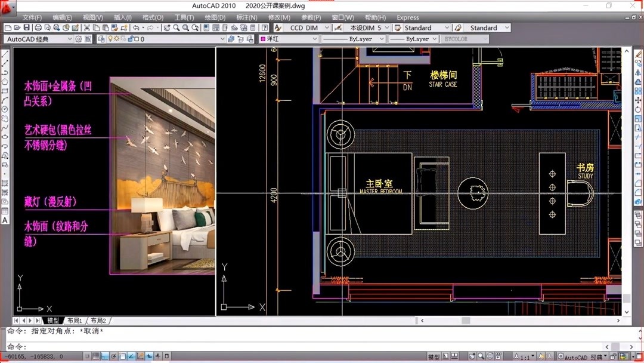Open the layer dropdown showing layer 0
This screenshot has height=363, width=644.
tap(149, 38)
